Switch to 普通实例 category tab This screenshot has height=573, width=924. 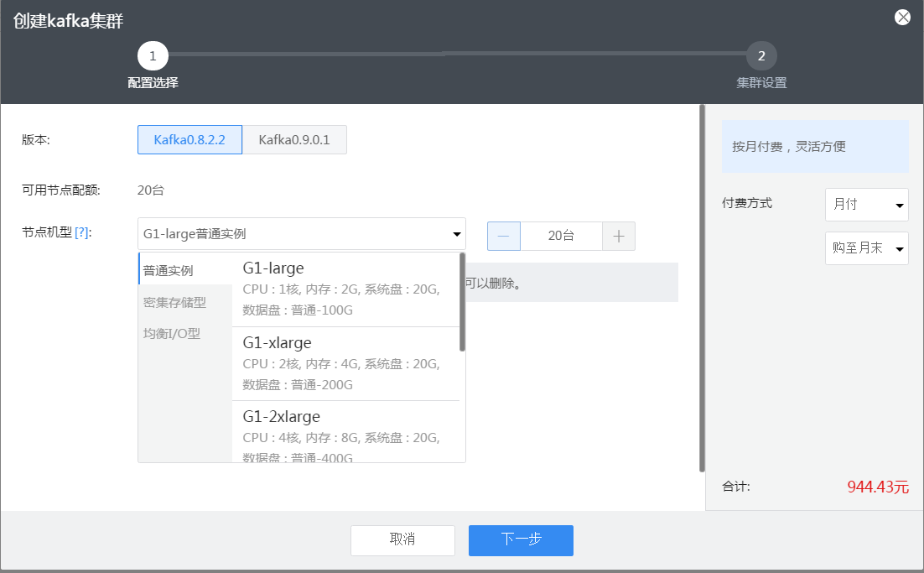169,270
